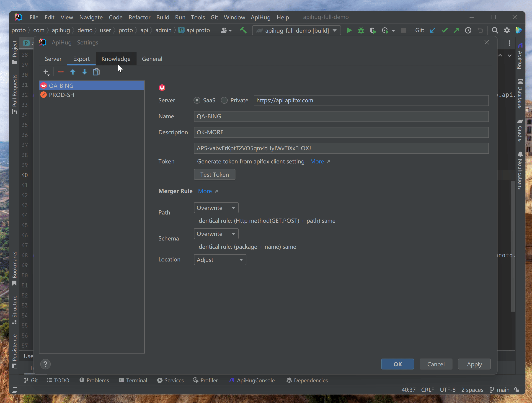Click the Debug bug icon
The width and height of the screenshot is (532, 403).
361,31
